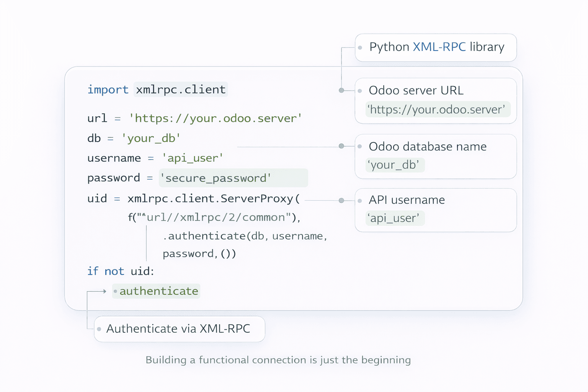Click the 'your_db' value chip in callout
The image size is (588, 392).
point(395,165)
